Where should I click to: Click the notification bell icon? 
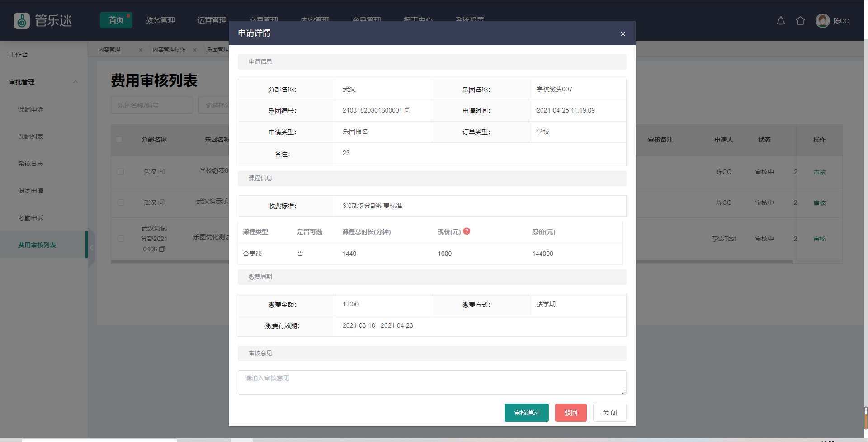coord(781,21)
